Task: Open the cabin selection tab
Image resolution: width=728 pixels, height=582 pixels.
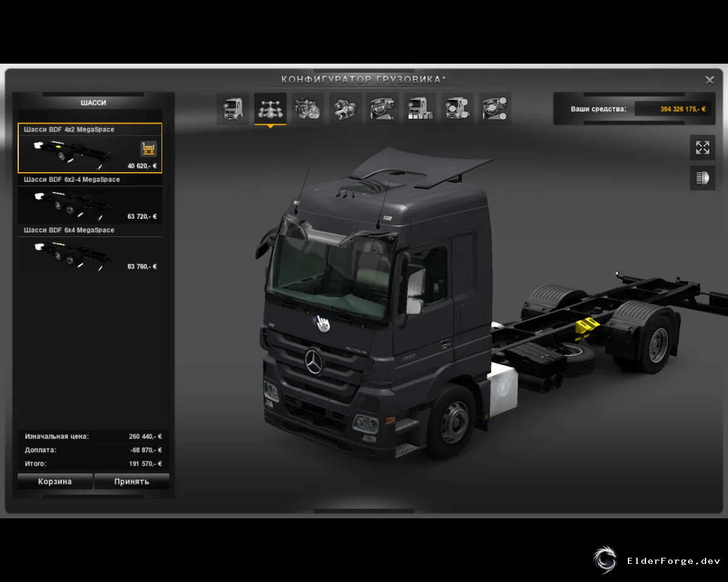Action: 233,109
